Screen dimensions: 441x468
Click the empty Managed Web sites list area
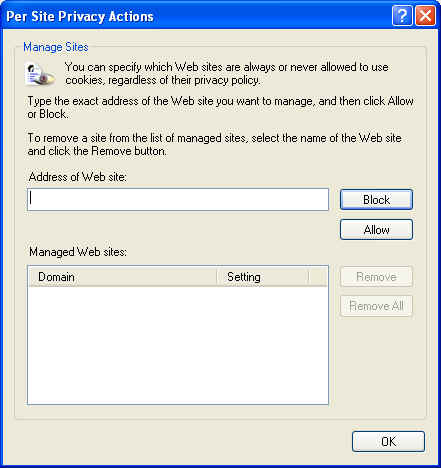pyautogui.click(x=178, y=345)
